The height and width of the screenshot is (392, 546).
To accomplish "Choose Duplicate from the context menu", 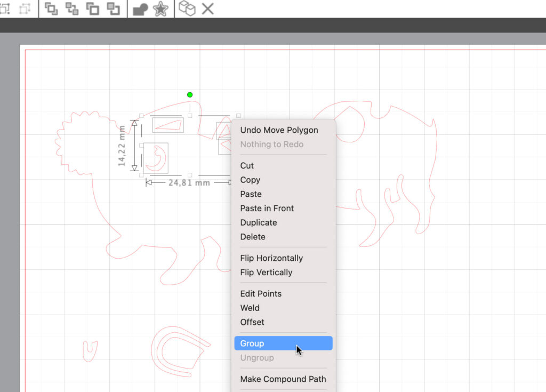I will (258, 222).
